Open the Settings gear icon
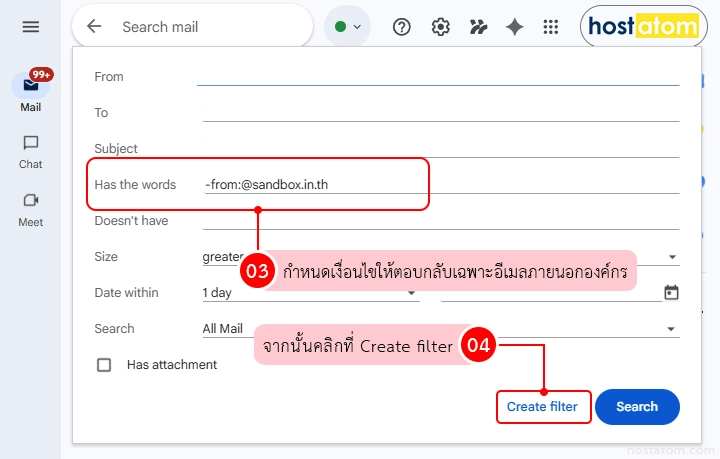The image size is (720, 459). [440, 27]
